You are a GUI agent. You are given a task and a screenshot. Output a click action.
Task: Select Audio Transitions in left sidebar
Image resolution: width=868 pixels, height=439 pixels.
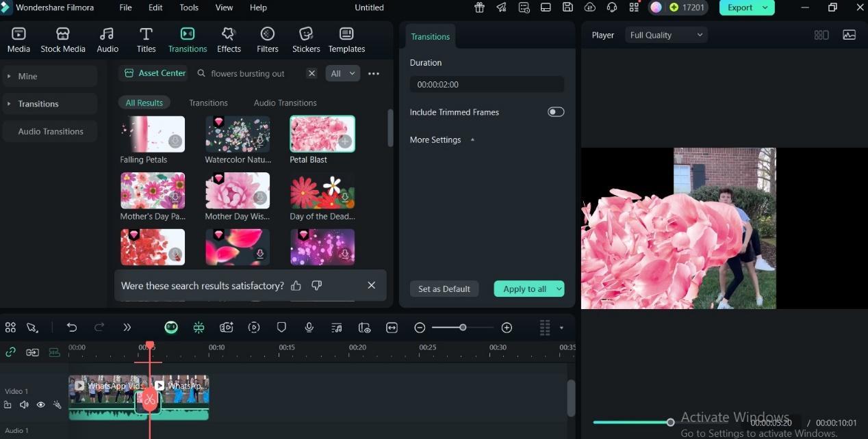pyautogui.click(x=50, y=131)
